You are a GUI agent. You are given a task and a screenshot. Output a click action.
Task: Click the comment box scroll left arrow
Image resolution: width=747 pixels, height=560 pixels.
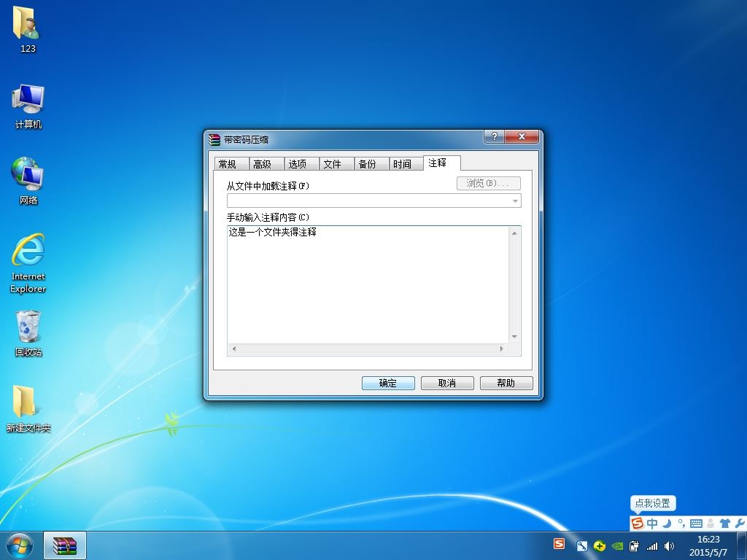point(234,349)
